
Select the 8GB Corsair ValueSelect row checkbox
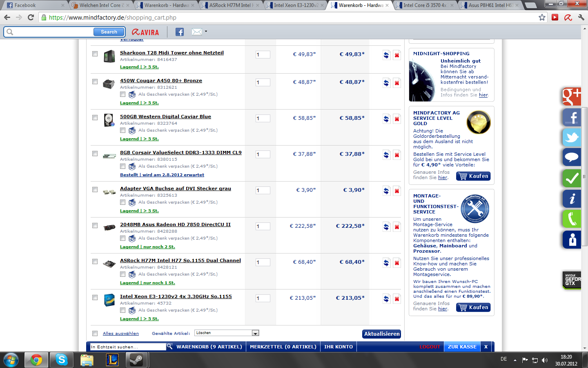click(95, 154)
